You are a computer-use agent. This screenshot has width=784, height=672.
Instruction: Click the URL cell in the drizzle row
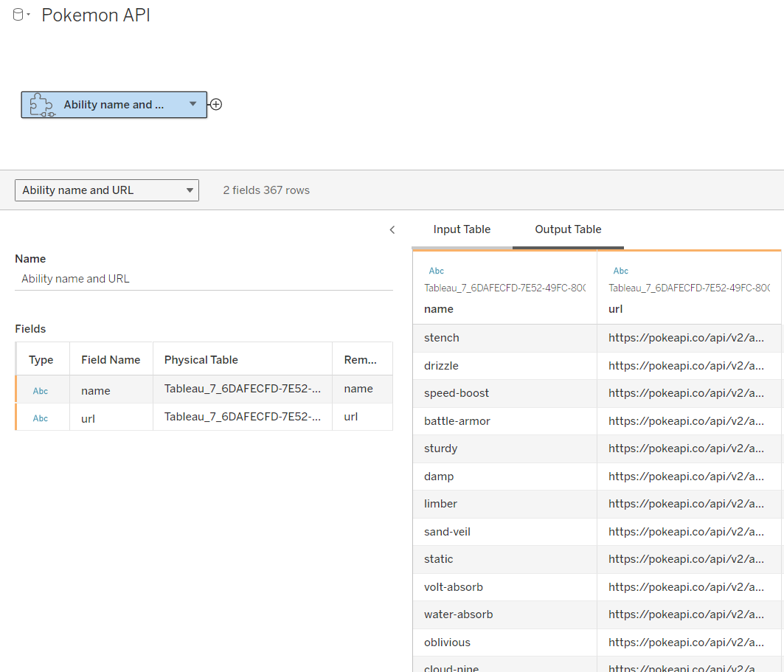pyautogui.click(x=689, y=366)
